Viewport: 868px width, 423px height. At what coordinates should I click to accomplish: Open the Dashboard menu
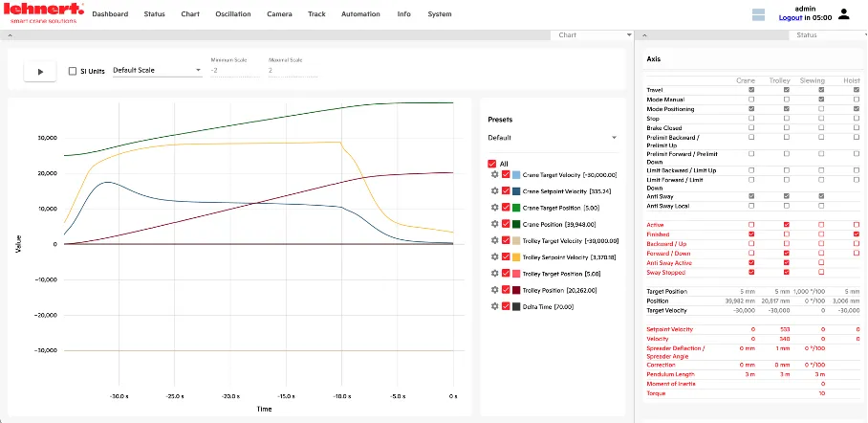pos(110,13)
